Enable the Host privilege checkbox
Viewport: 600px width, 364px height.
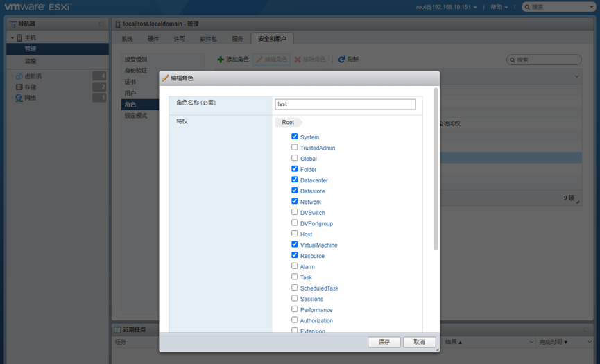(x=294, y=233)
